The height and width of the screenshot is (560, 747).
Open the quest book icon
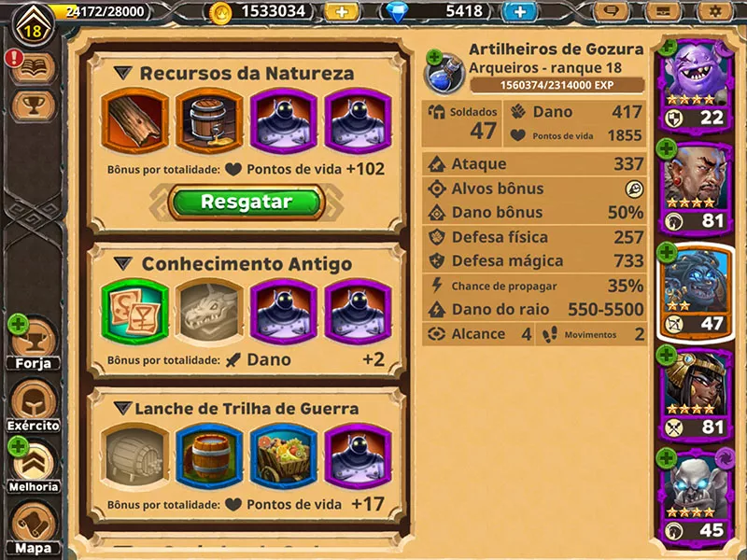coord(34,68)
